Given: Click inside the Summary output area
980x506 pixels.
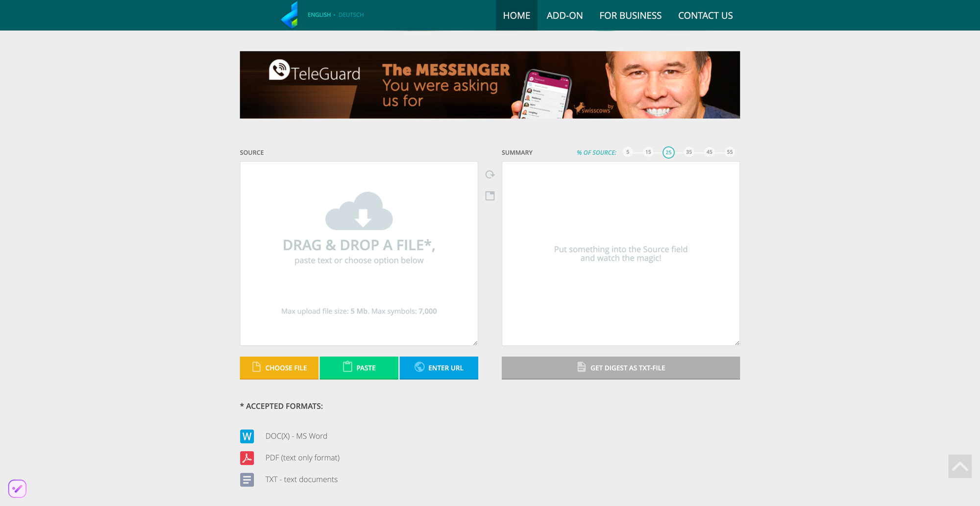Looking at the screenshot, I should [x=621, y=254].
